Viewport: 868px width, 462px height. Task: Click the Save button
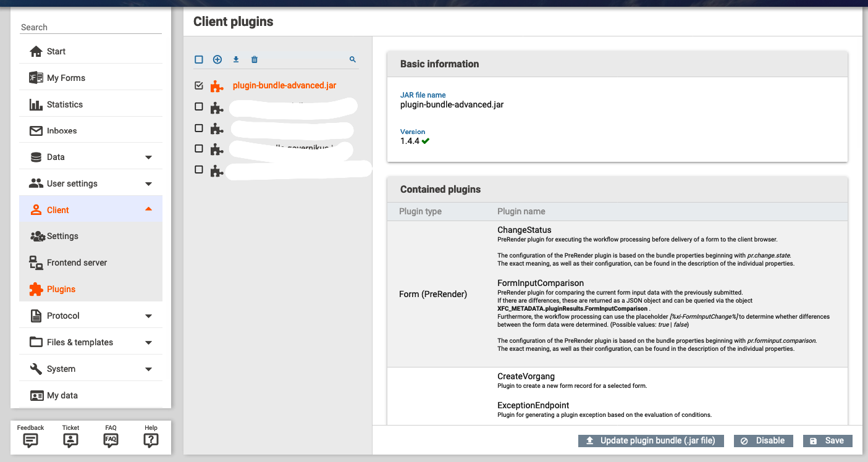tap(827, 441)
